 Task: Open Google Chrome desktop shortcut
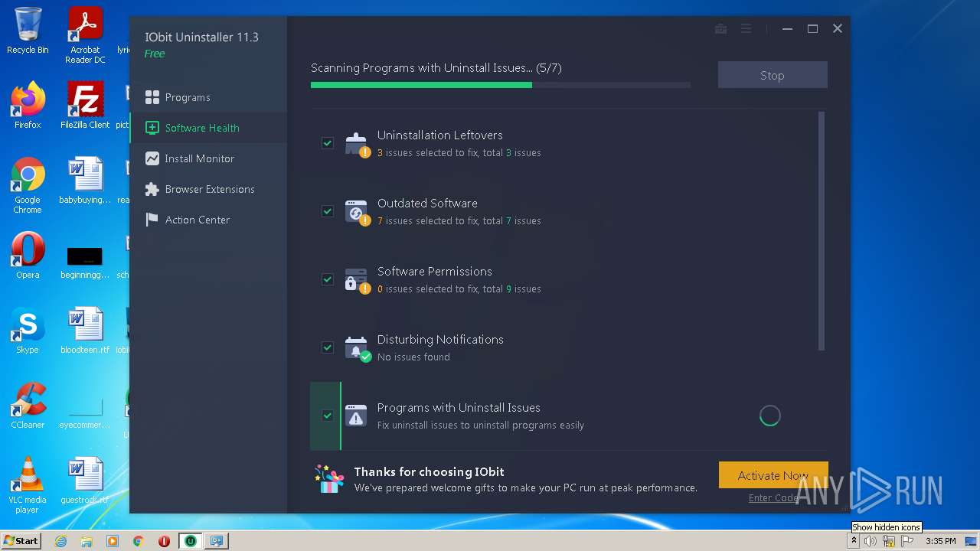click(28, 185)
